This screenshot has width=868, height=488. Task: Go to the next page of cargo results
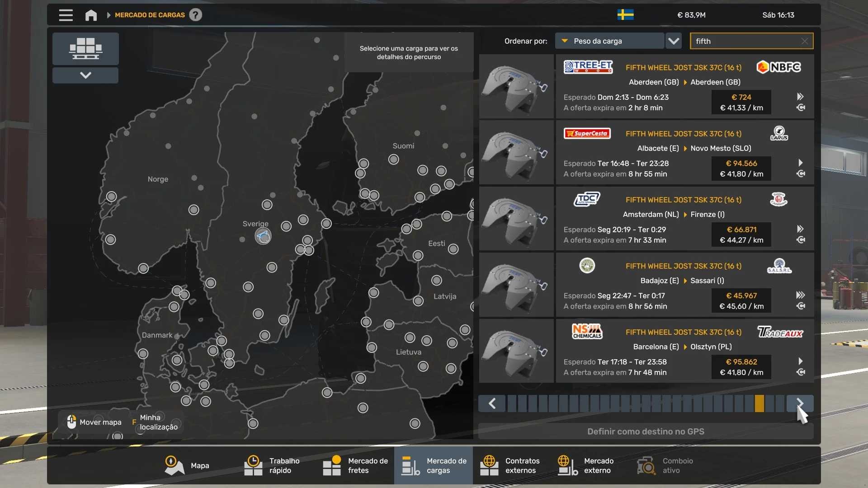tap(800, 404)
